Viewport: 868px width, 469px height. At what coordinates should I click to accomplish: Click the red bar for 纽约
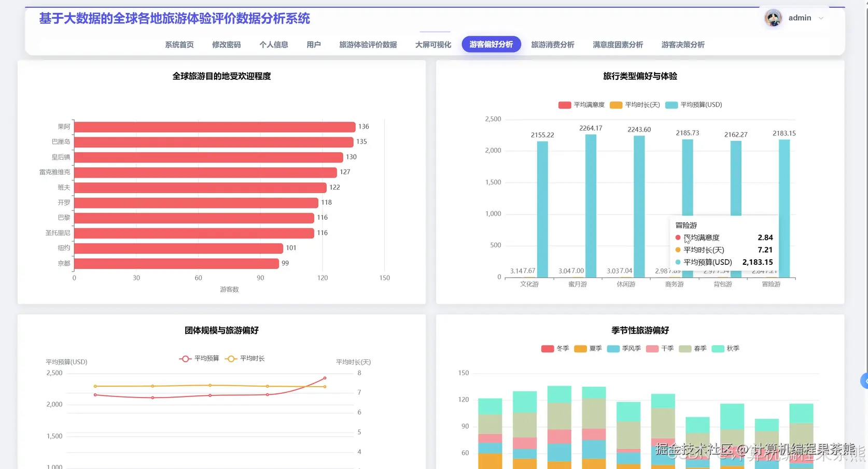178,248
